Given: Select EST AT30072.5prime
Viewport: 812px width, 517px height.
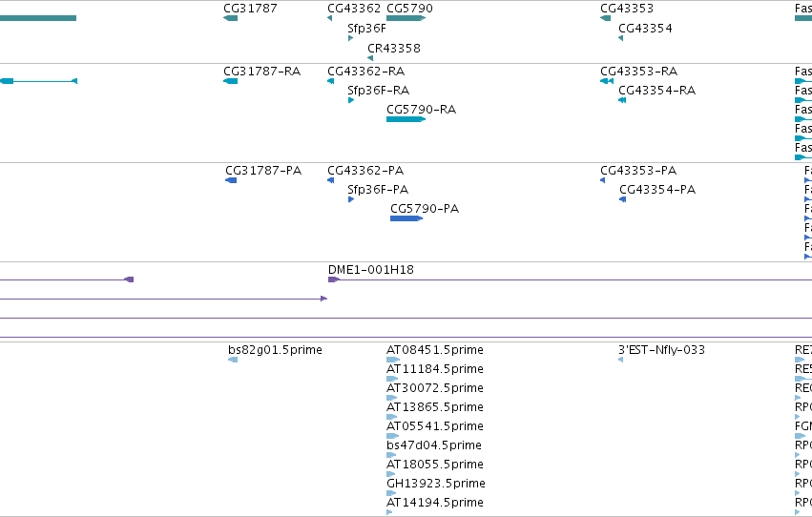Looking at the screenshot, I should point(435,388).
